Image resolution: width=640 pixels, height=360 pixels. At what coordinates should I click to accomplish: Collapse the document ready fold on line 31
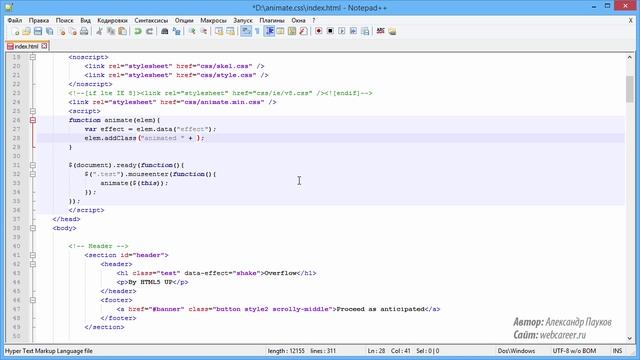pyautogui.click(x=33, y=165)
